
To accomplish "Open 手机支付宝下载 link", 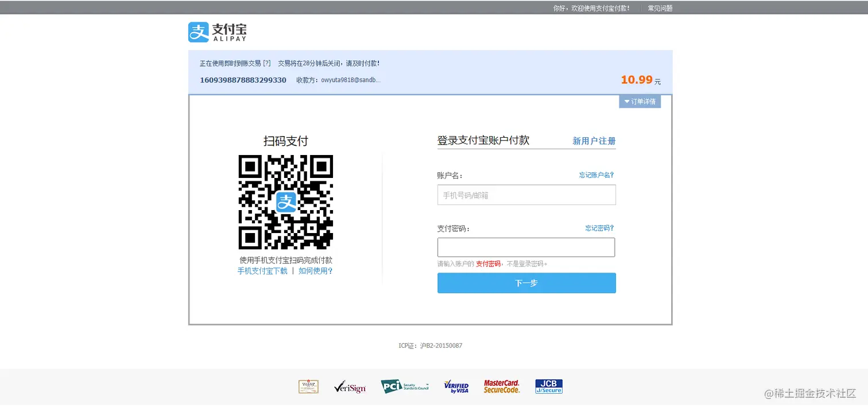I will (262, 271).
